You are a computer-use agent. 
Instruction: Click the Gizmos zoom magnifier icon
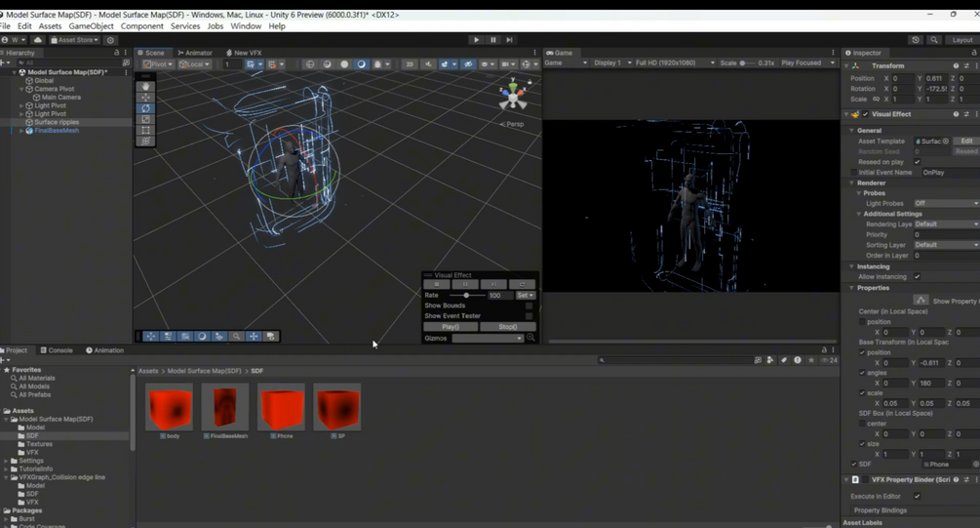tap(530, 338)
